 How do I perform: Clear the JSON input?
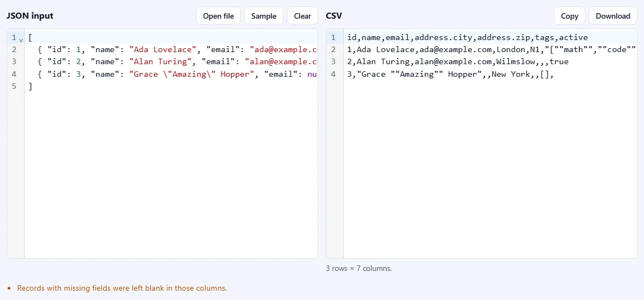tap(302, 16)
